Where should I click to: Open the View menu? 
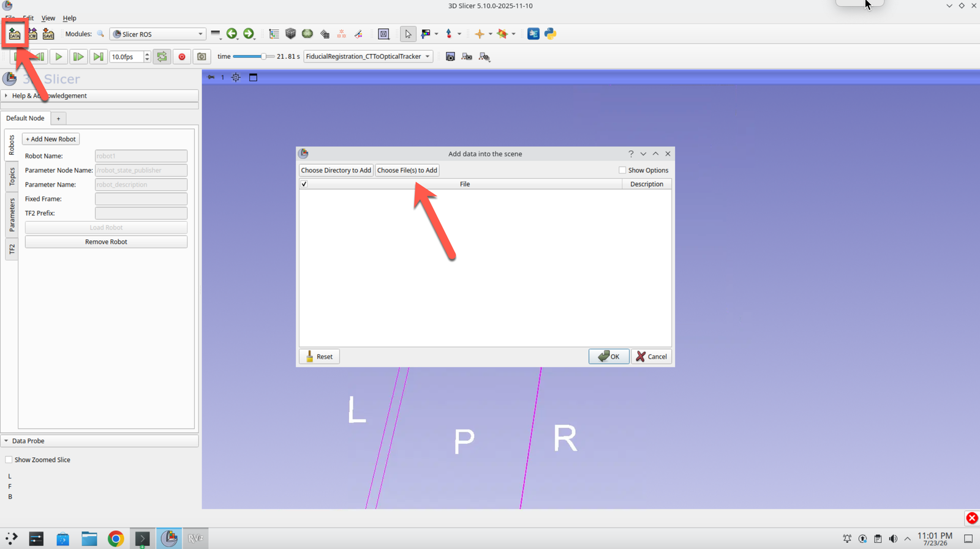[48, 18]
